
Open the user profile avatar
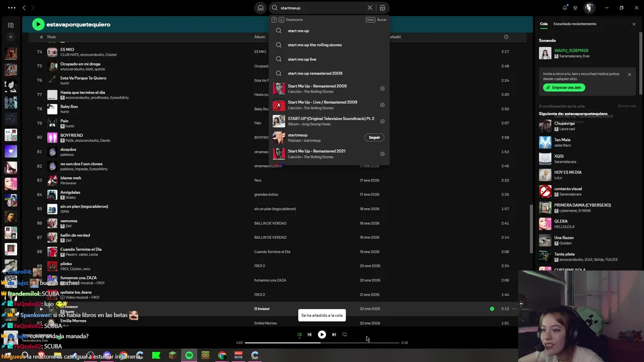tap(589, 8)
